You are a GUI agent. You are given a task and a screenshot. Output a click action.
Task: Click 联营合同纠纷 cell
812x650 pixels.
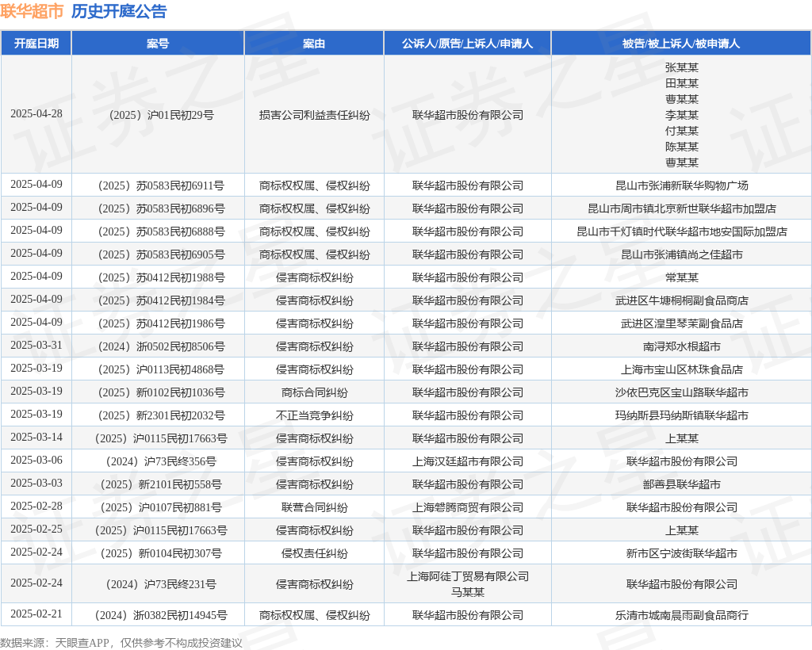[314, 507]
